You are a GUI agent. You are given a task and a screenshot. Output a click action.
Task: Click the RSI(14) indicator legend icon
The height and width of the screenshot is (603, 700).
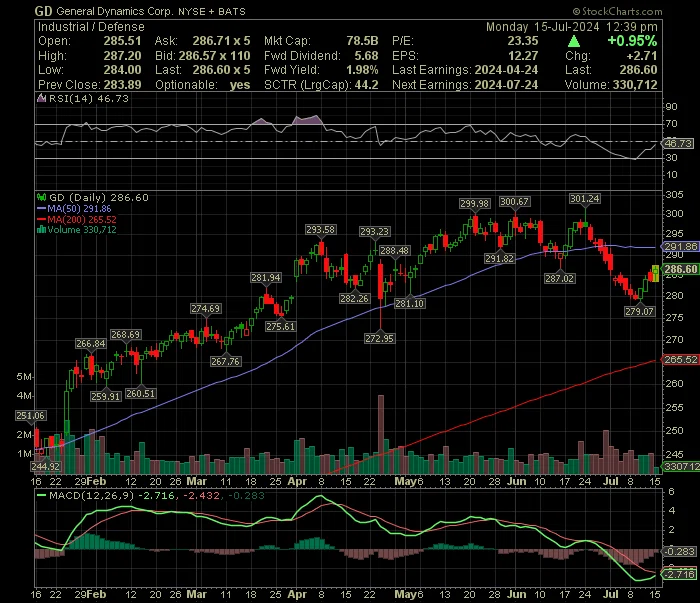pyautogui.click(x=42, y=98)
